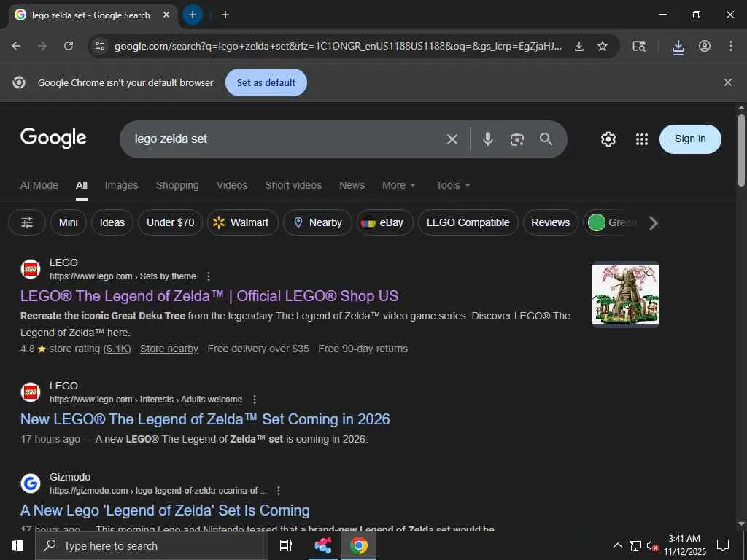The image size is (747, 560).
Task: Open Task View on the taskbar
Action: coord(285,545)
